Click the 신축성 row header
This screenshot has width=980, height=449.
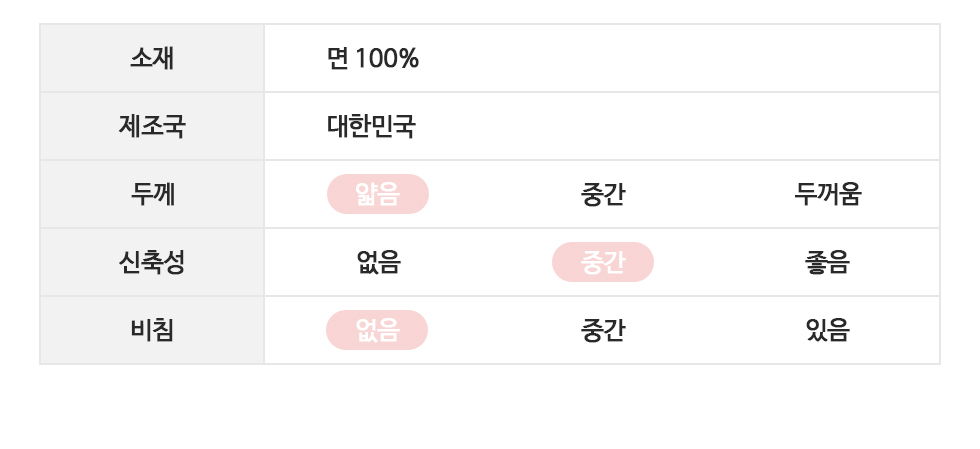pos(152,262)
